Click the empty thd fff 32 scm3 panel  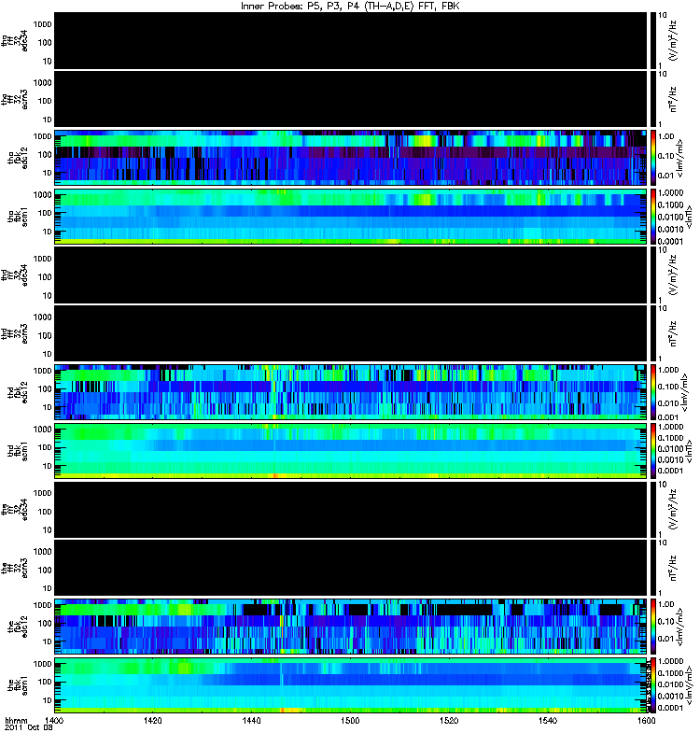pos(351,334)
